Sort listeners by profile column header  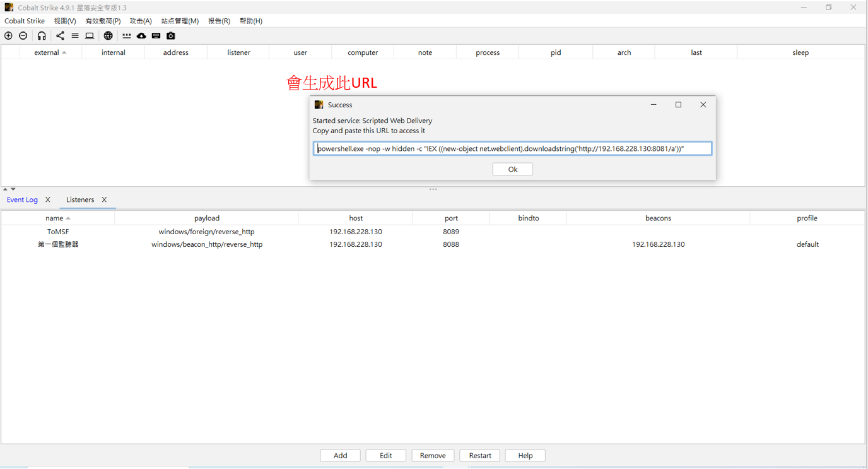807,218
